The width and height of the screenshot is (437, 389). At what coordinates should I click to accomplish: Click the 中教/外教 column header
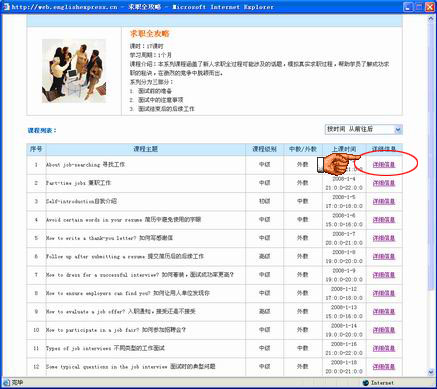[x=303, y=149]
